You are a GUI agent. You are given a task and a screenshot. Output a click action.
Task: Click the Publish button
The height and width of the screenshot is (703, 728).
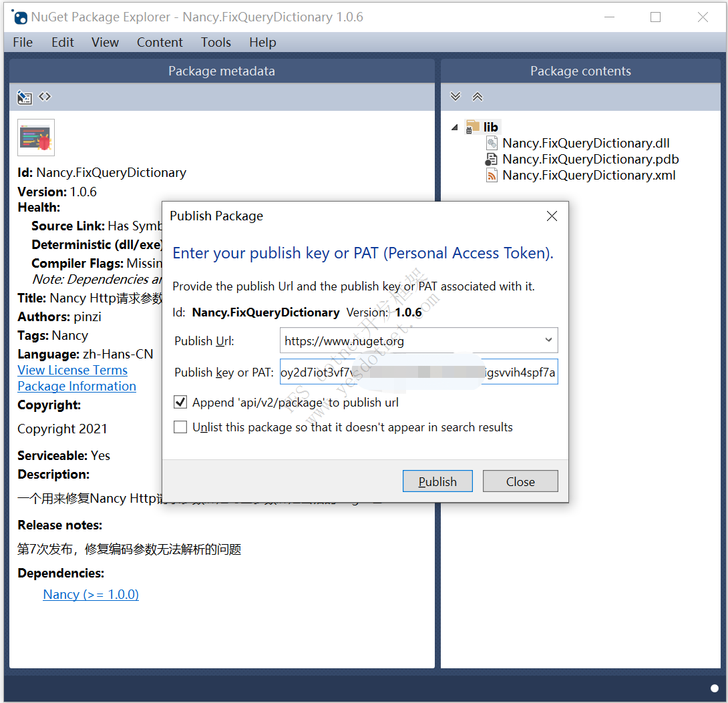[x=437, y=481]
